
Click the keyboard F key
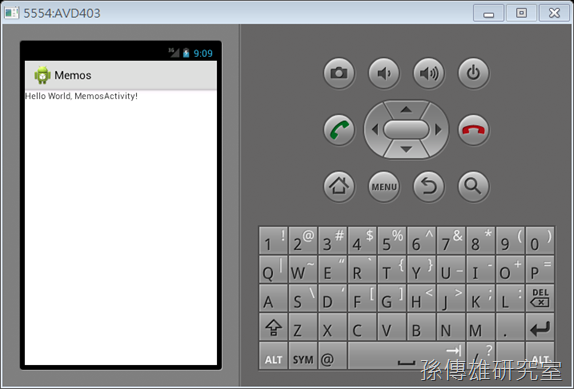(362, 298)
